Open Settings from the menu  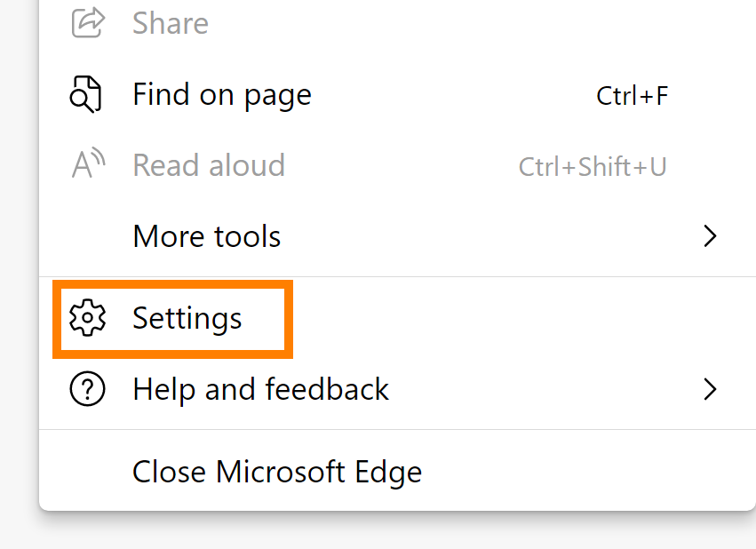187,318
